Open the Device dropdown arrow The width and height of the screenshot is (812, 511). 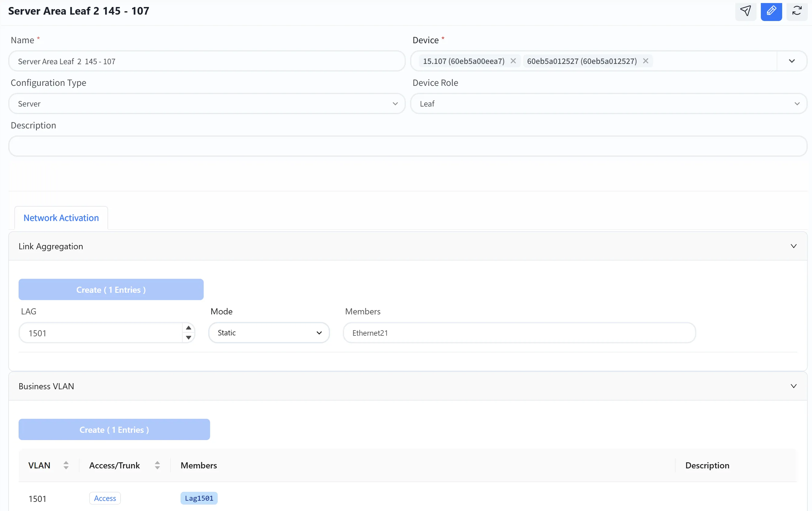click(x=792, y=61)
